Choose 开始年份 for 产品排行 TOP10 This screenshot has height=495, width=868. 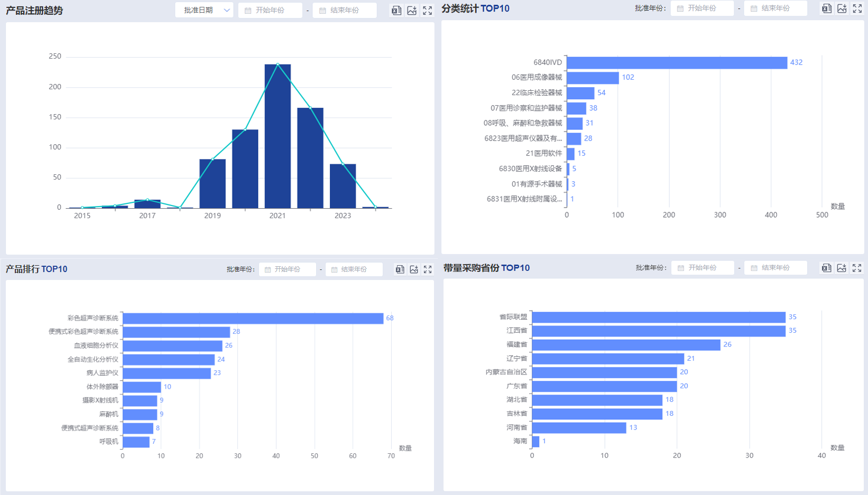288,269
